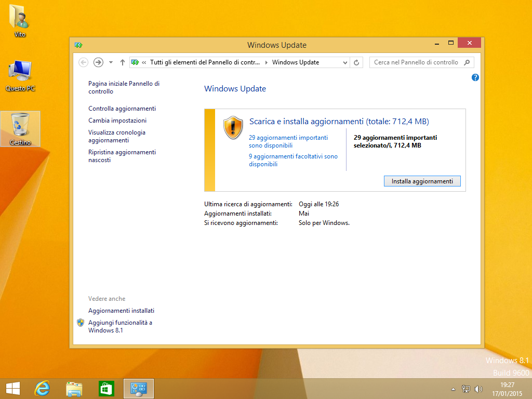The image size is (532, 399).
Task: Expand the arrow before Windows Update breadcrumb
Action: (x=267, y=62)
